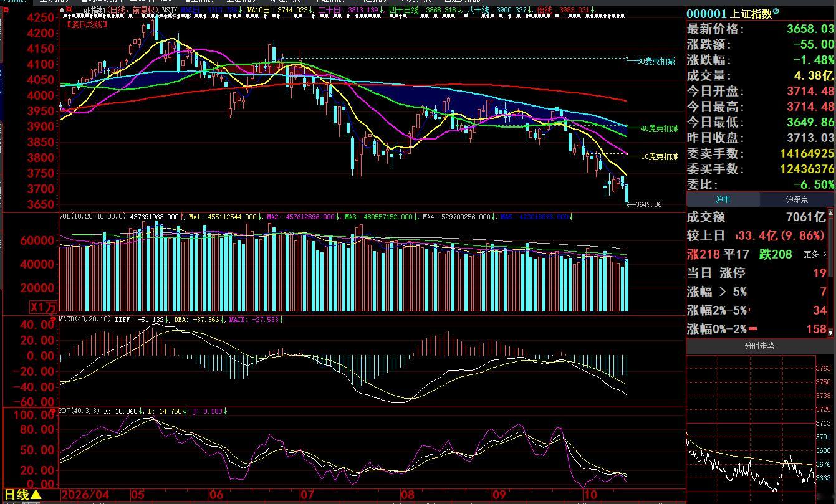Viewport: 836px width, 504px height.
Task: Click the 委比 value -6.50%
Action: (813, 184)
